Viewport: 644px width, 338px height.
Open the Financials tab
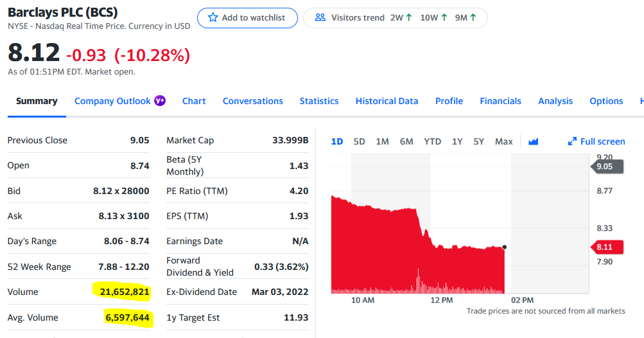[x=500, y=101]
